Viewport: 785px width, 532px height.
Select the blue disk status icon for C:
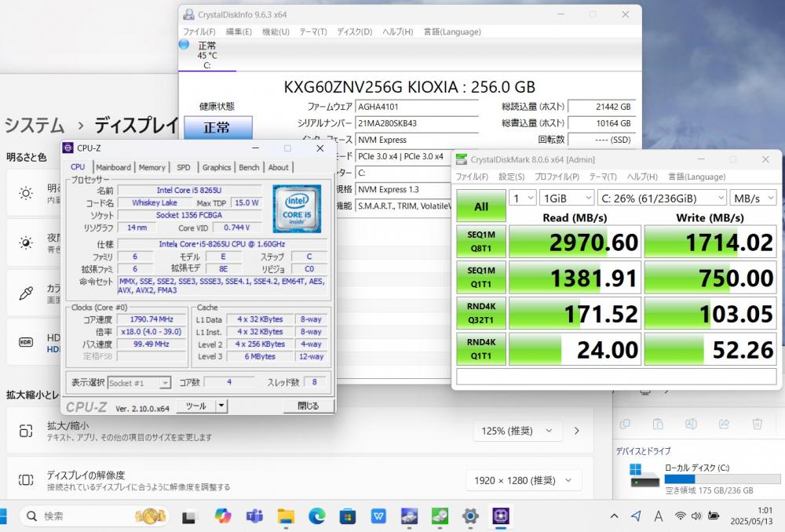184,44
